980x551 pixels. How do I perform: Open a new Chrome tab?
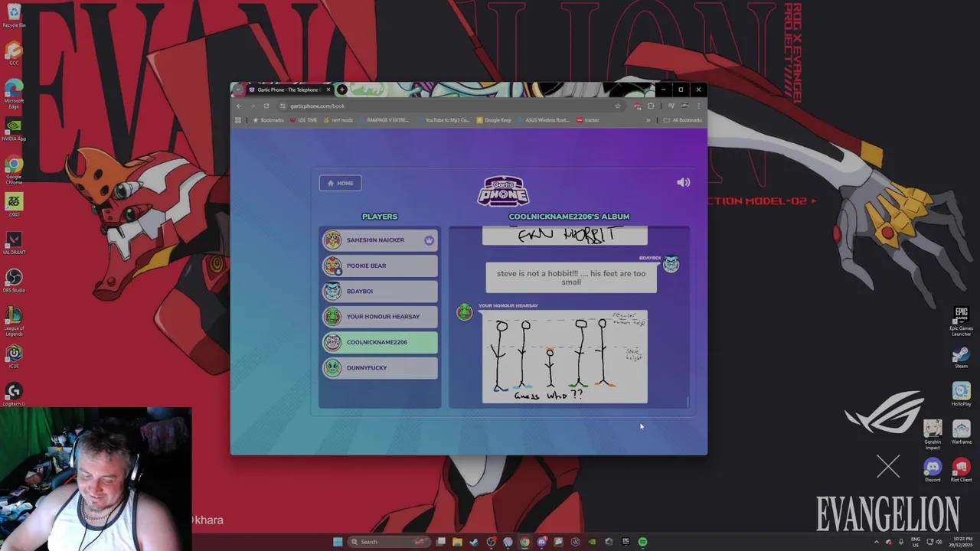pyautogui.click(x=342, y=90)
